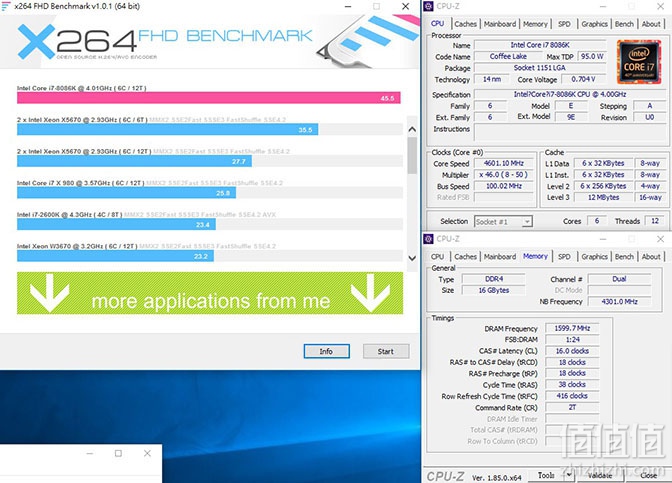Click the 'Socket 1151 LGA' Package field
Screen dimensions: 672x483
pyautogui.click(x=540, y=68)
